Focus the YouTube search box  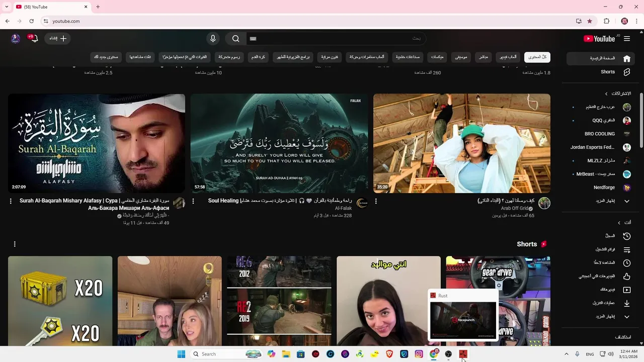point(336,39)
